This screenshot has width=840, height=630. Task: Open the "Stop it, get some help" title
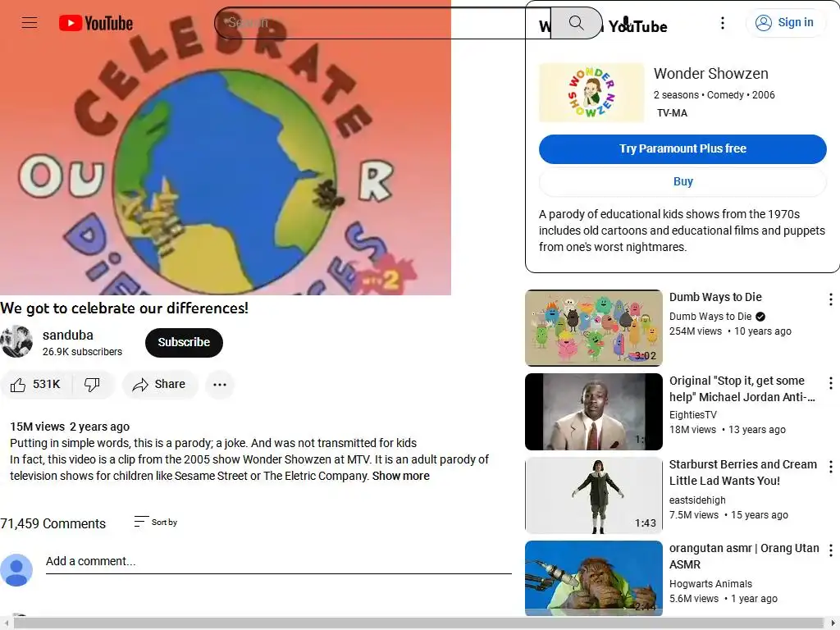[742, 389]
